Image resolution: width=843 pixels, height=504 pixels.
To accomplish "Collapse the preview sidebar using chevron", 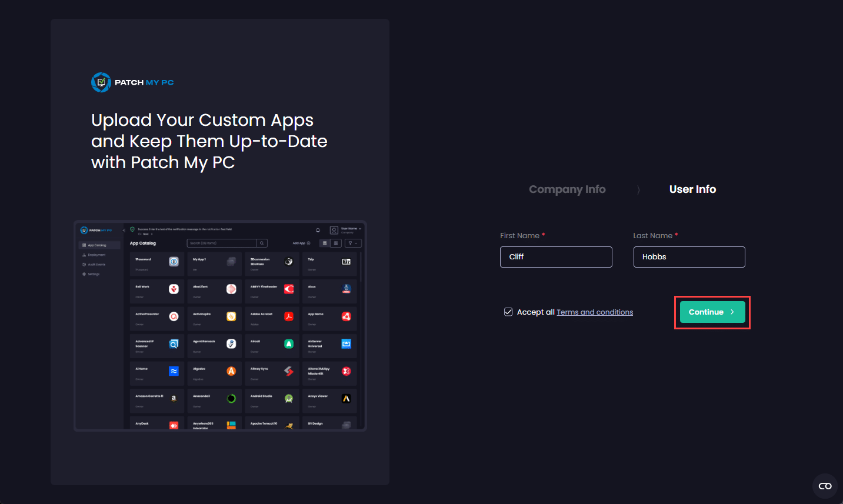I will 124,231.
